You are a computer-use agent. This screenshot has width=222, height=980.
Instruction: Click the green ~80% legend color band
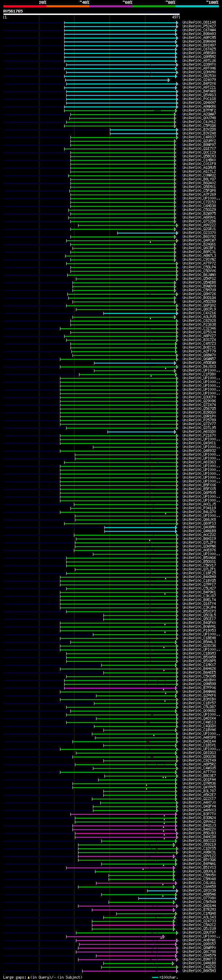click(154, 6)
